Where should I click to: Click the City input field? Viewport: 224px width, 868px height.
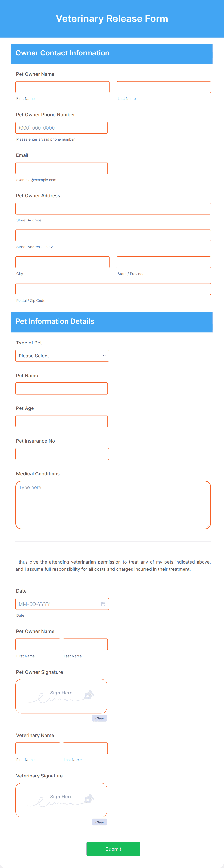(x=62, y=262)
